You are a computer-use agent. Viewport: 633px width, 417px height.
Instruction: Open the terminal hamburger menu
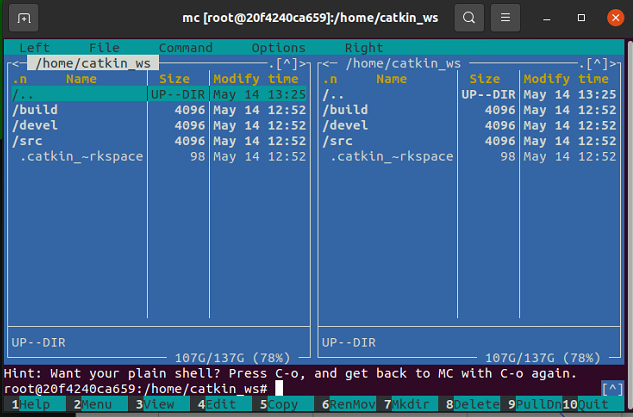pos(507,18)
